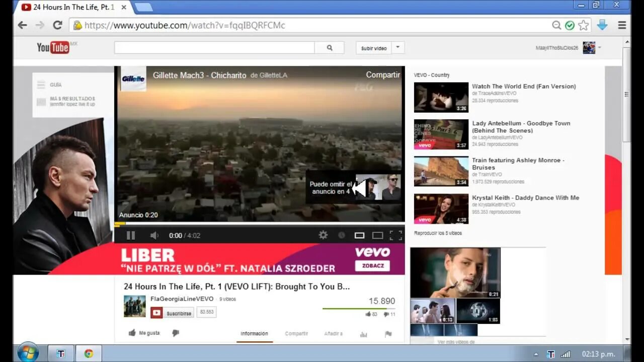Open the Chrome hamburger menu
This screenshot has height=362, width=644.
622,25
